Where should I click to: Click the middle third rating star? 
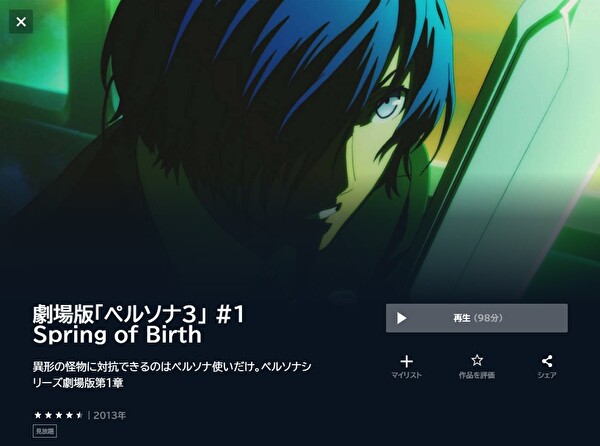[x=59, y=415]
